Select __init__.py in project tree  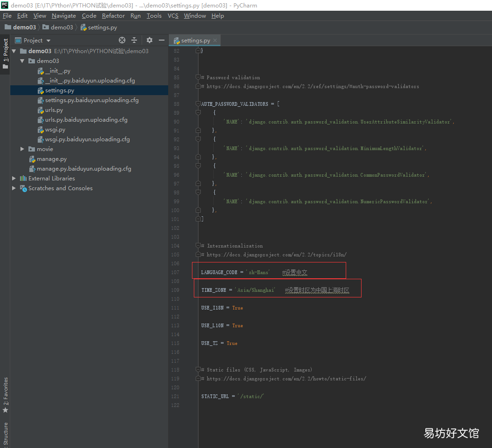[58, 71]
